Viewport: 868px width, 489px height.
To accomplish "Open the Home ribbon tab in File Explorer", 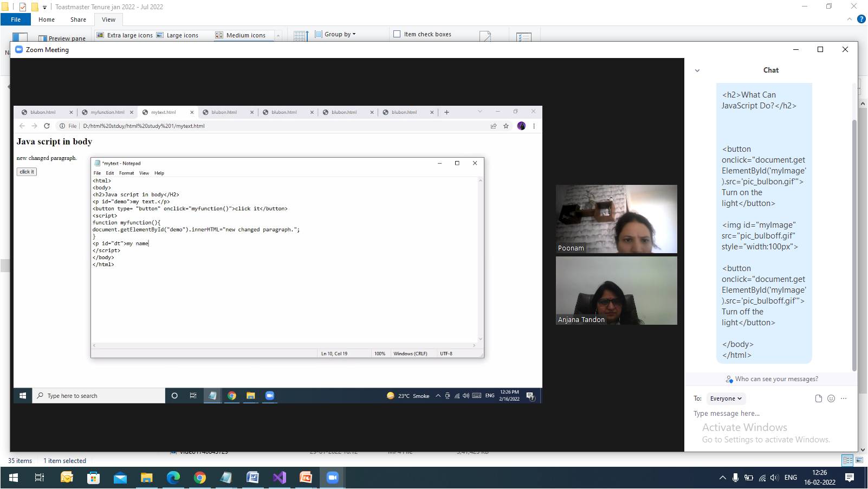I will pyautogui.click(x=47, y=20).
